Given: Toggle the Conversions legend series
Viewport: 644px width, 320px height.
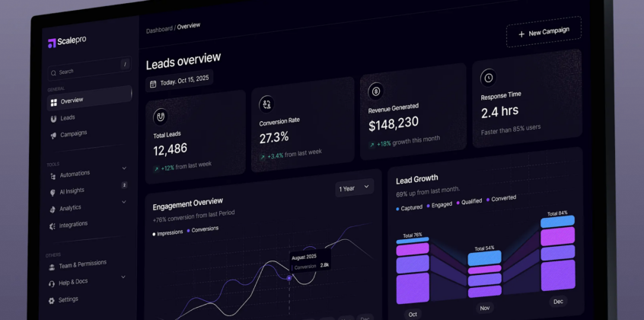Looking at the screenshot, I should [x=203, y=229].
